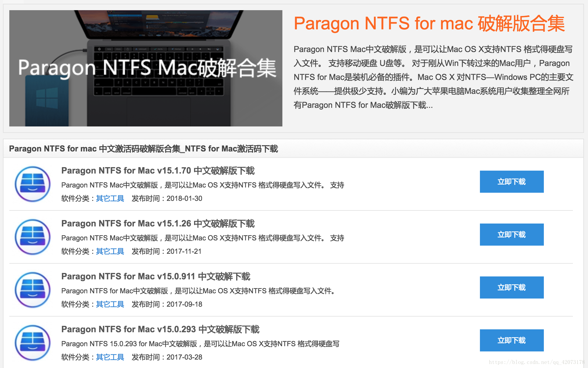
Task: Click the Paragon NTFS v15.0.293 app icon
Action: (33, 343)
